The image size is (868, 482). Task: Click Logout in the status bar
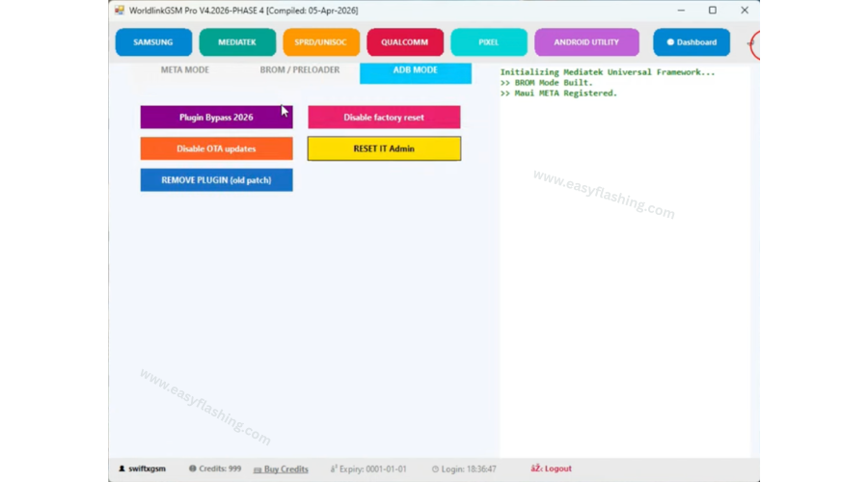point(551,469)
